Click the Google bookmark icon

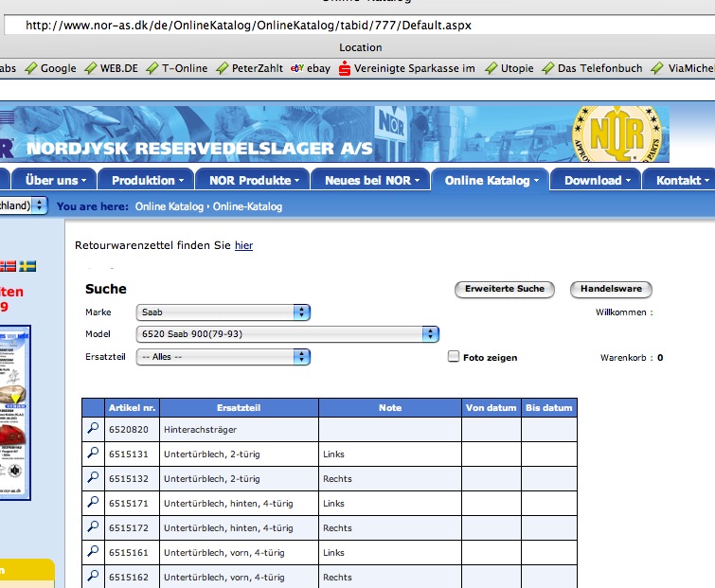(31, 68)
